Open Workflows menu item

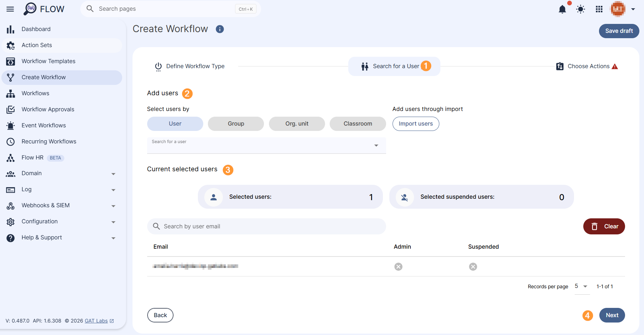62,93
